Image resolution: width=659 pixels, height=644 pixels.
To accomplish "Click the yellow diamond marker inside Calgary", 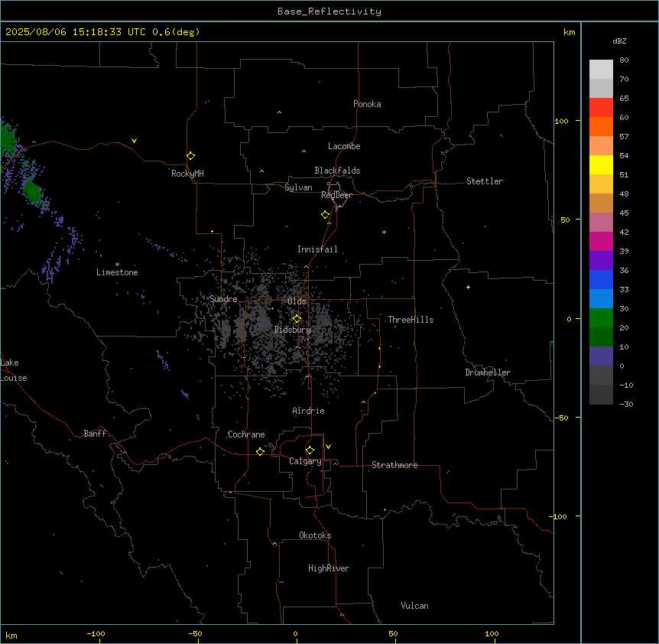I will point(310,450).
